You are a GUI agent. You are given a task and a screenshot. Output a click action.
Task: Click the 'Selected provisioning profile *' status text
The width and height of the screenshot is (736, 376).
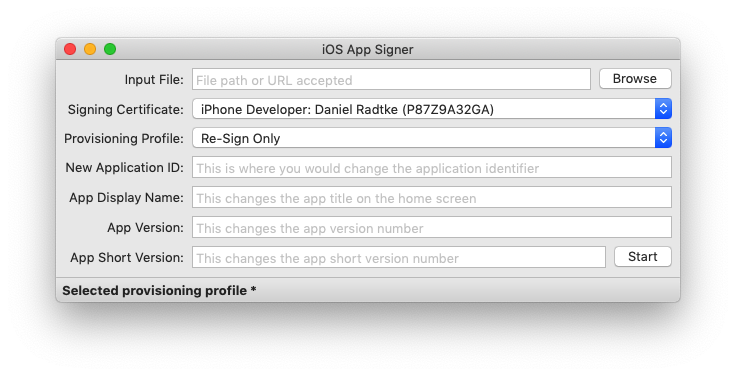point(159,291)
